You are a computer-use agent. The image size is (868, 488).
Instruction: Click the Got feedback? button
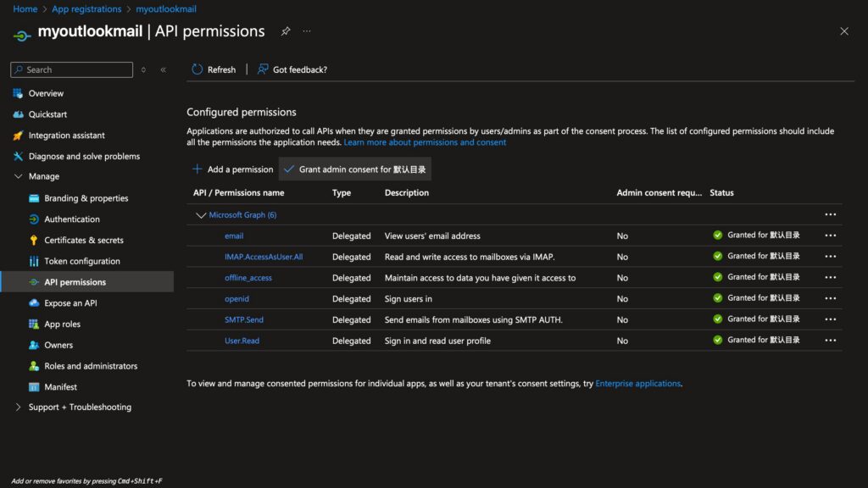tap(292, 69)
